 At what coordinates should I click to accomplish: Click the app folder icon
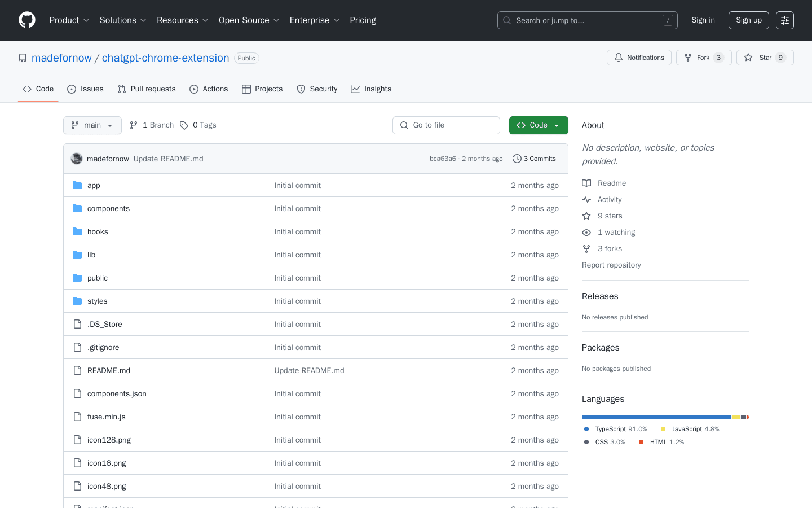(x=77, y=185)
